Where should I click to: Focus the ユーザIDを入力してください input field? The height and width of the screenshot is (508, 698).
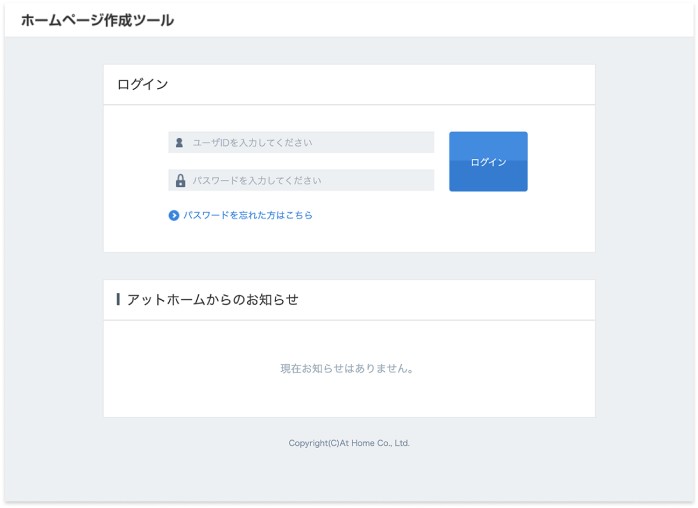coord(310,143)
